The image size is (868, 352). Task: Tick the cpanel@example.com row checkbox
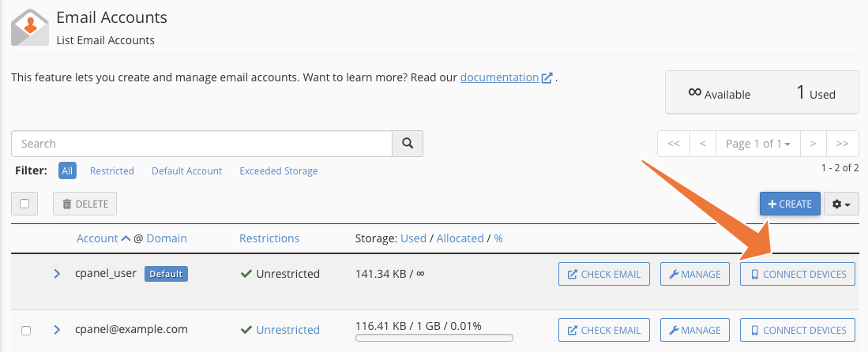coord(25,331)
